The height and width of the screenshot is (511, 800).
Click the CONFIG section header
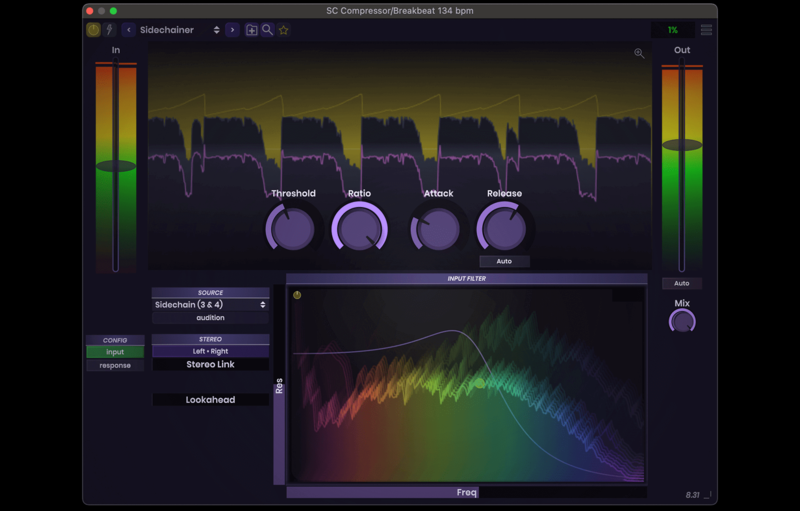(115, 340)
